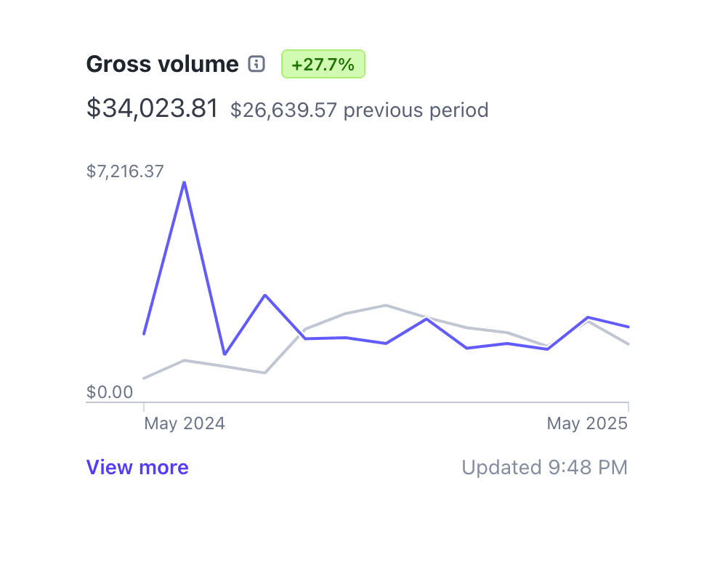Click the gray line's starting point
728x565 pixels.
point(144,378)
